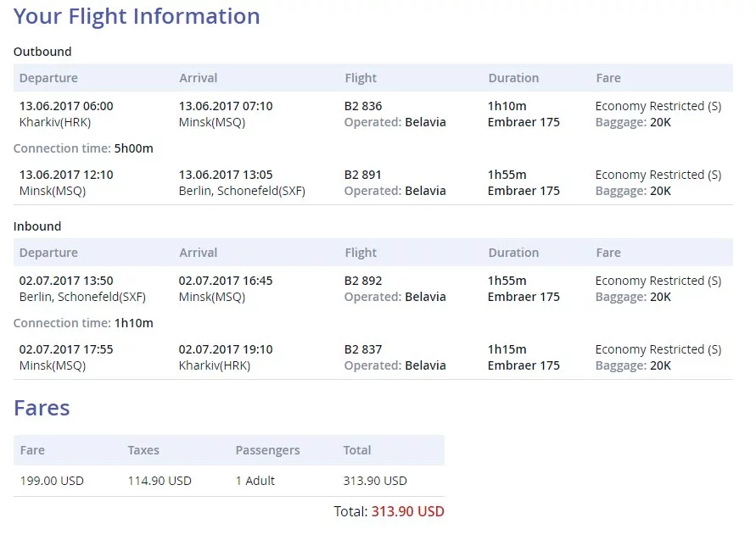Click the '1 Adult' passenger entry

[255, 481]
